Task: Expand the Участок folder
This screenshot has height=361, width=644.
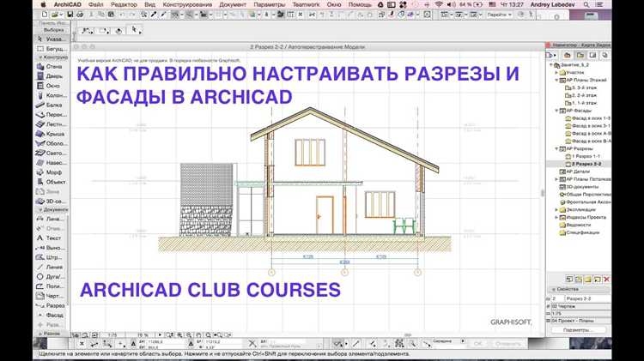Action: click(557, 73)
